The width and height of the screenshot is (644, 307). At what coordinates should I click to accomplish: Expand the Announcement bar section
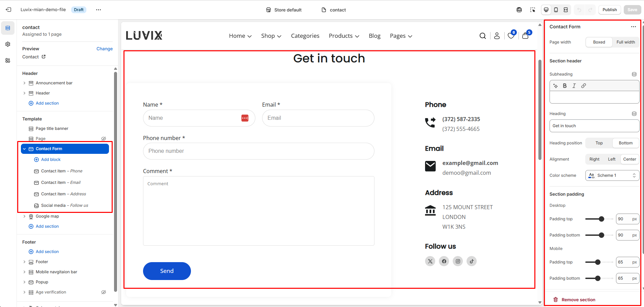24,83
